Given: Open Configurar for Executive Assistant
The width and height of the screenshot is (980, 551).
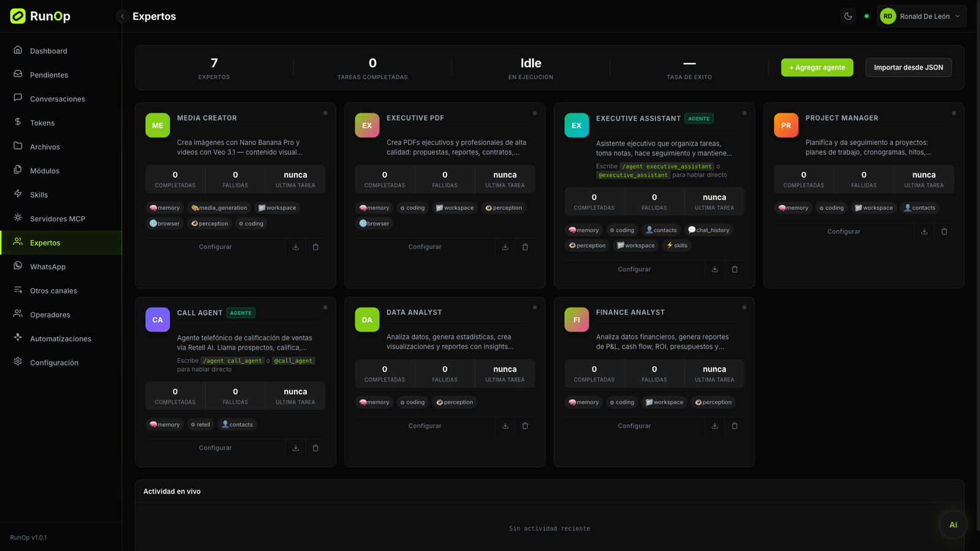Looking at the screenshot, I should coord(635,269).
